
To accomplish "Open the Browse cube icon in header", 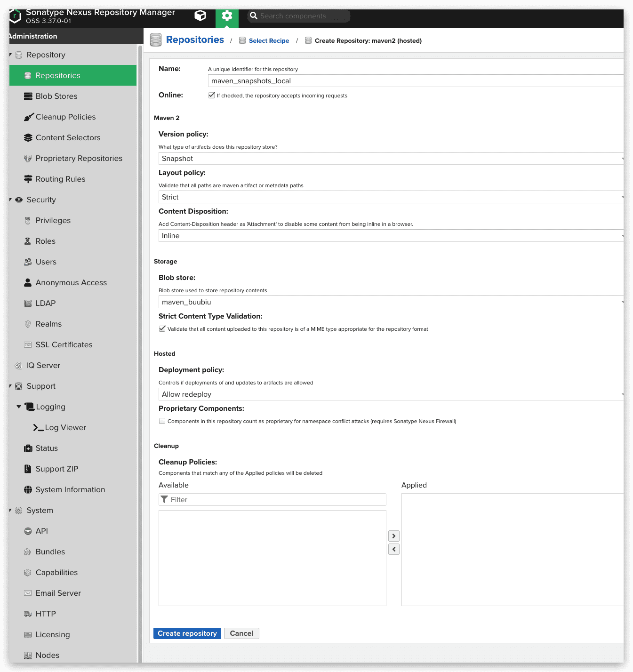I will pyautogui.click(x=200, y=16).
